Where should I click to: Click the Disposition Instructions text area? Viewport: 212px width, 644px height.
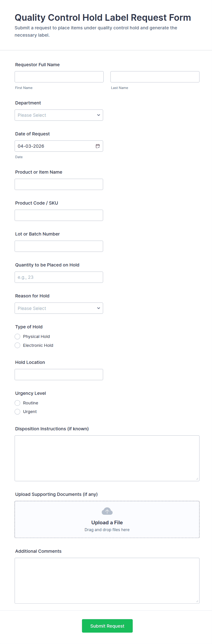tap(107, 458)
